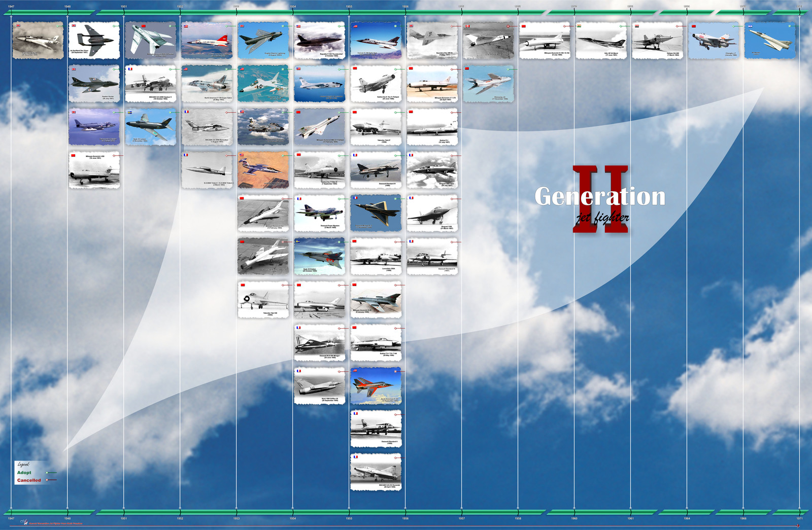
Task: Click the Dassault M.D.550 Mirage I photo
Action: click(x=320, y=343)
